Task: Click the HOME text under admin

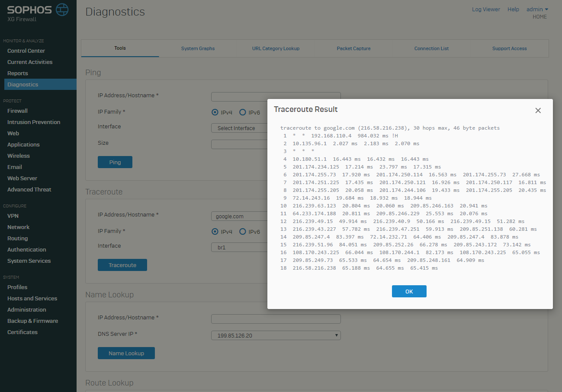Action: pos(540,17)
